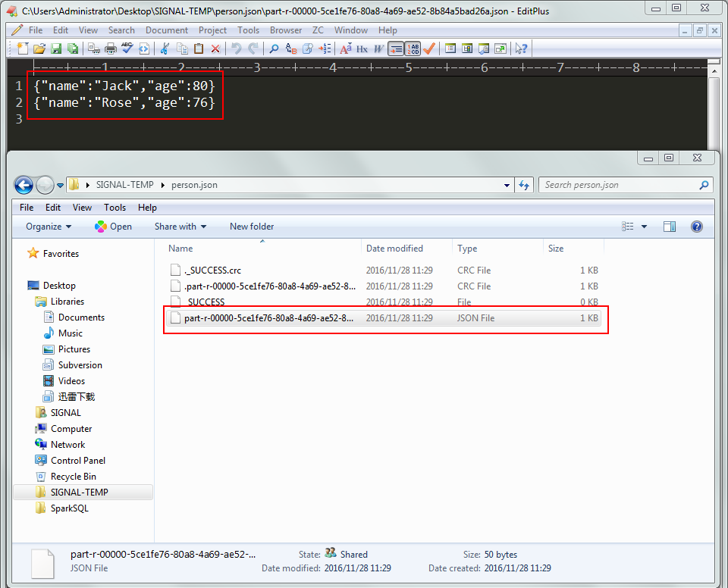This screenshot has width=728, height=588.
Task: Expand the Organize dropdown
Action: tap(49, 227)
